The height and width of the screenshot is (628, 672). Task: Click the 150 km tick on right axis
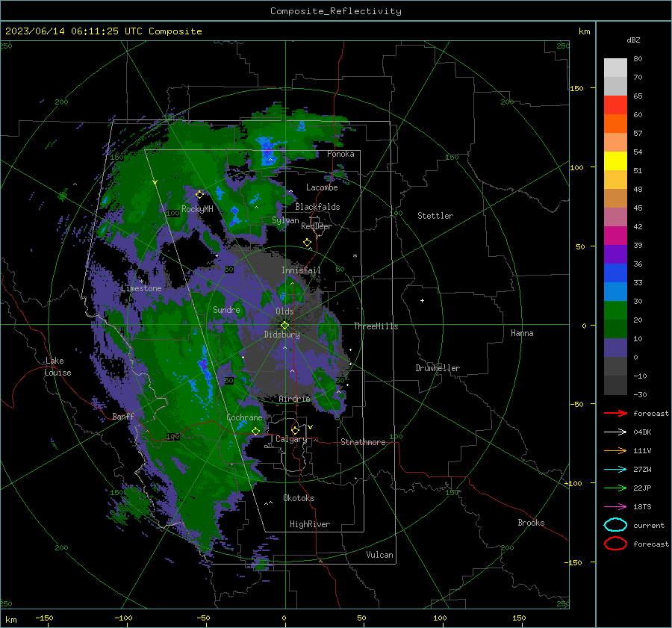tap(577, 88)
